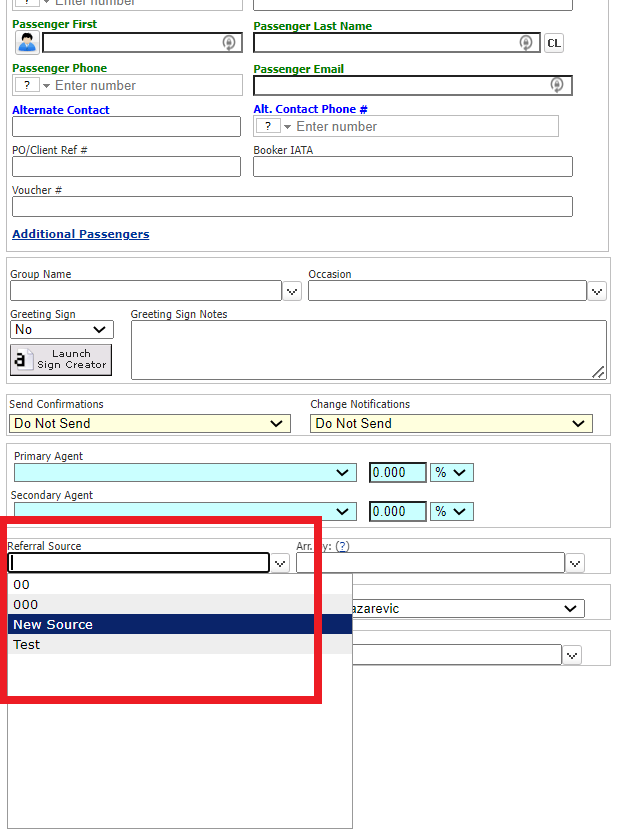Click the passenger profile lookup icon

pyautogui.click(x=26, y=43)
